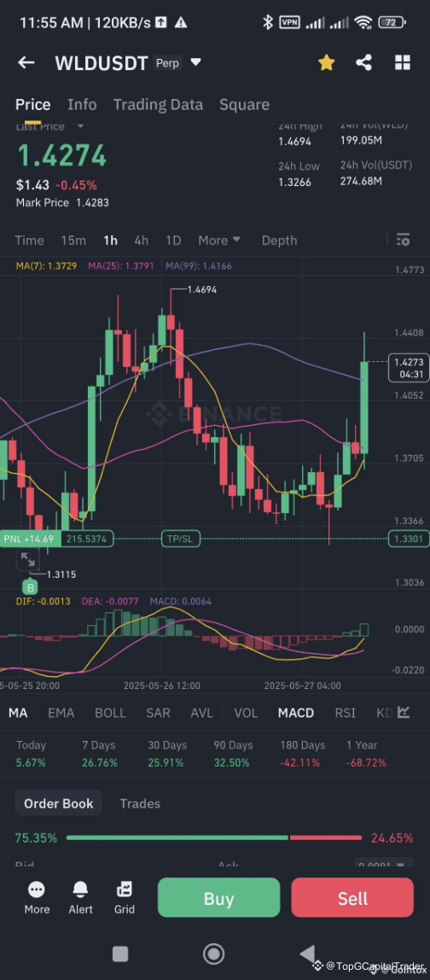This screenshot has height=980, width=430.
Task: Toggle the BOLL indicator
Action: pos(110,713)
